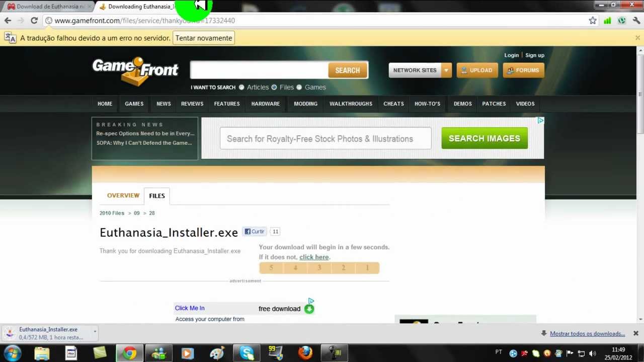Go back using the browser back arrow
This screenshot has height=362, width=644.
(x=8, y=21)
